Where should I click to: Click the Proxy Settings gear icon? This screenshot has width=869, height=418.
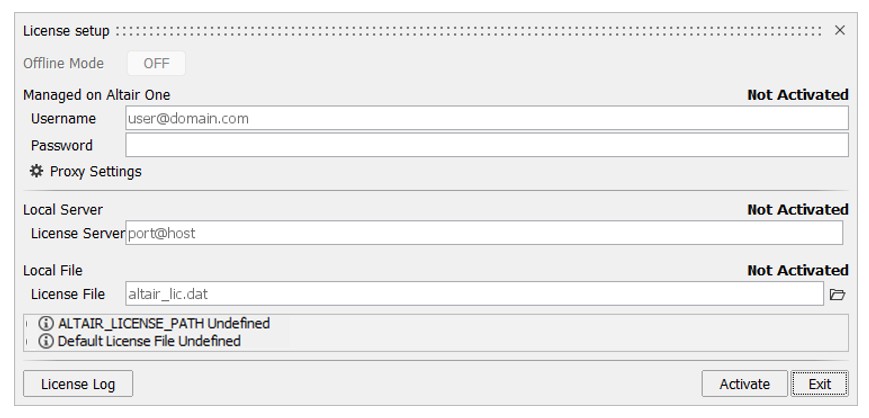click(37, 171)
